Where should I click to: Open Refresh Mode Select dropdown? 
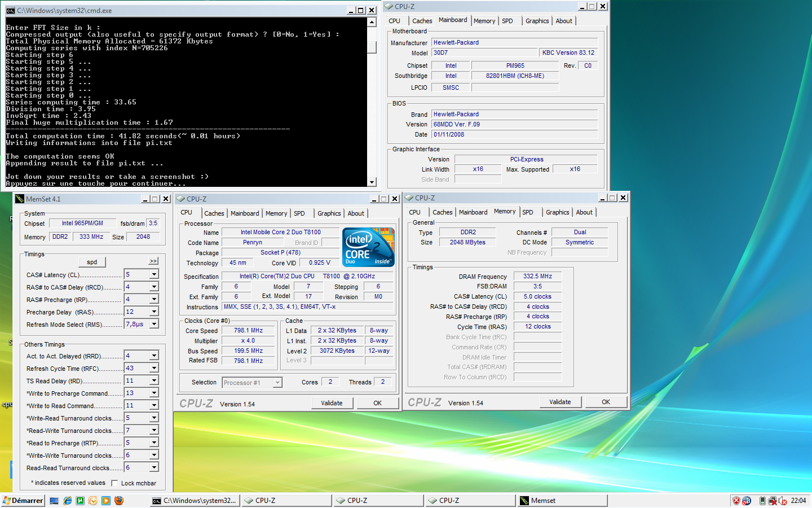click(154, 324)
